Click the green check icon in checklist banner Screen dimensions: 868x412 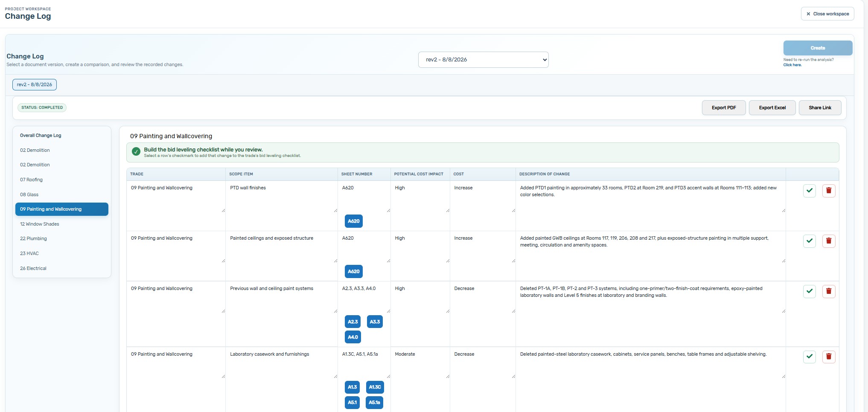click(136, 151)
